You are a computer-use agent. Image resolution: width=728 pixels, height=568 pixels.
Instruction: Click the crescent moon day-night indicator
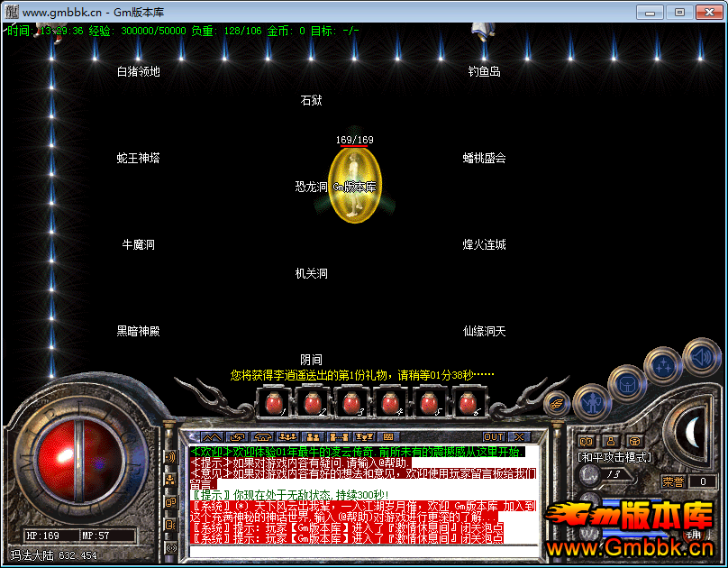[x=694, y=431]
